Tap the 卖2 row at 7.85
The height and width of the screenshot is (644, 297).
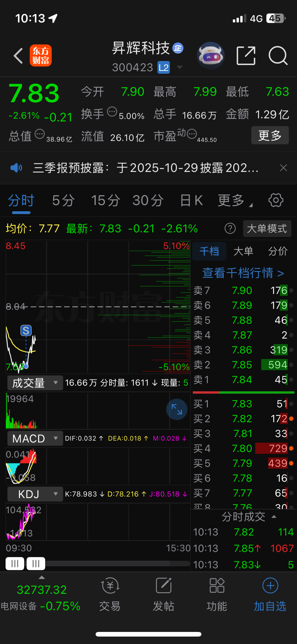[x=243, y=365]
